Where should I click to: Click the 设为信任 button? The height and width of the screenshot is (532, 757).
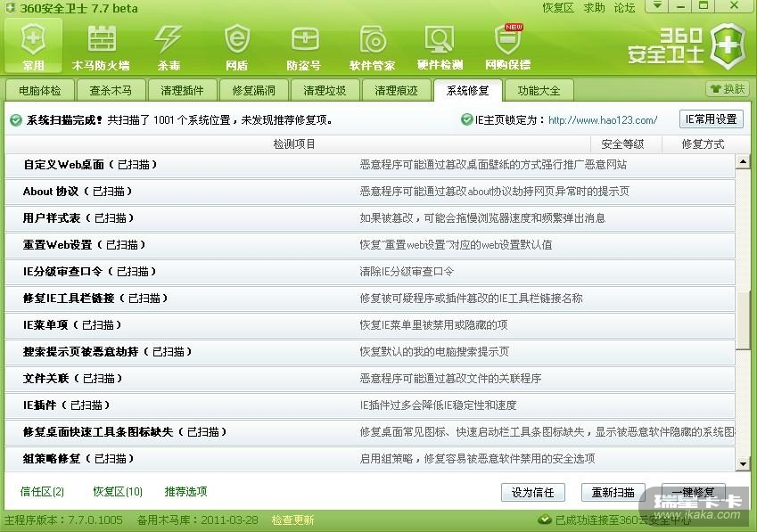tap(533, 493)
